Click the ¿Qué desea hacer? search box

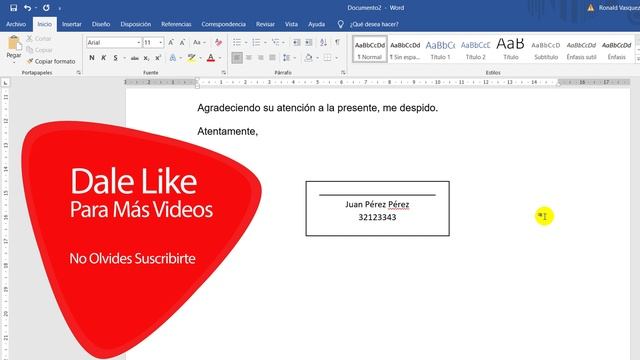coord(374,24)
